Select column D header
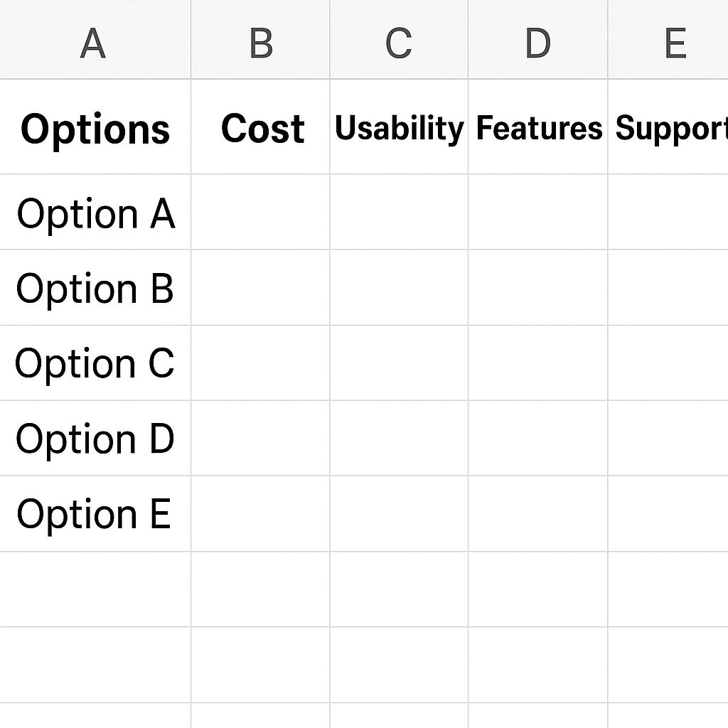Viewport: 728px width, 728px height. (537, 40)
